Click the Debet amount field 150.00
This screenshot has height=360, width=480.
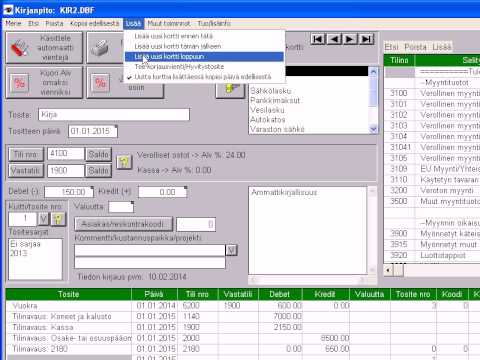tap(69, 192)
